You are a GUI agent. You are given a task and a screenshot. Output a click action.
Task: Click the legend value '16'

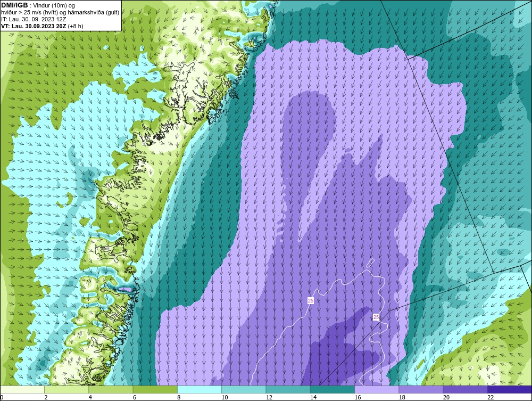click(358, 398)
